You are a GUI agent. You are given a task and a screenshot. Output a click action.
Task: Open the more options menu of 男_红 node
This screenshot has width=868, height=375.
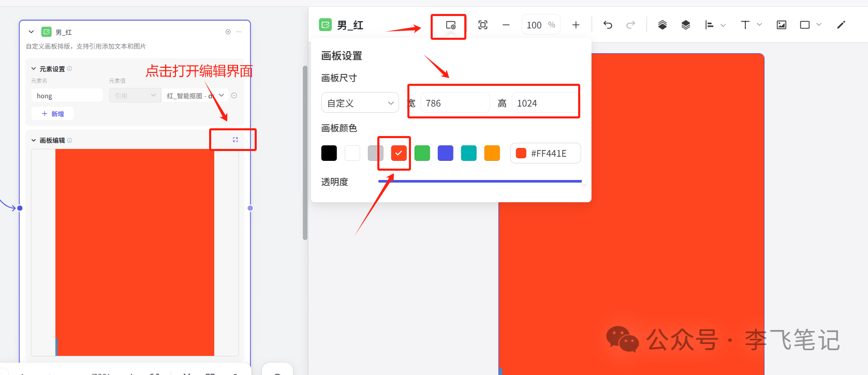239,32
